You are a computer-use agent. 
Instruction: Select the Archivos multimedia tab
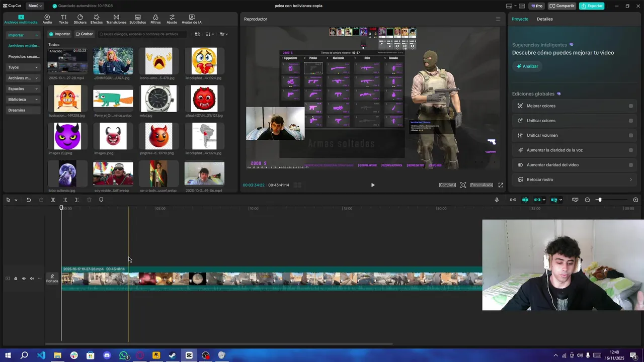coord(21,19)
